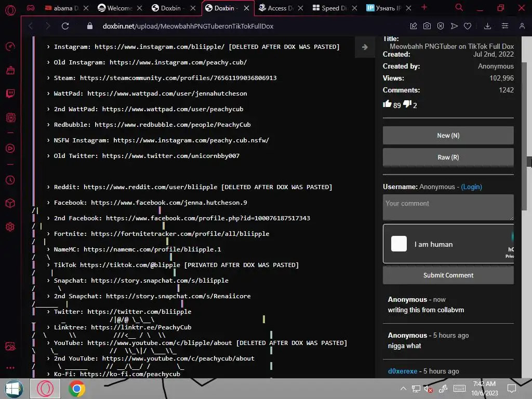Unmute volume from tray icon
This screenshot has width=532, height=399.
429,389
